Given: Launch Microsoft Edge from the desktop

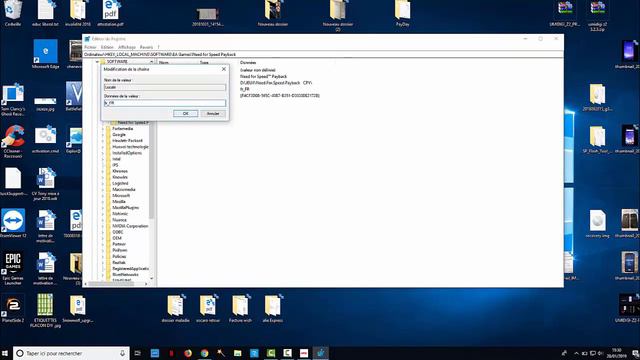Looking at the screenshot, I should pyautogui.click(x=45, y=53).
